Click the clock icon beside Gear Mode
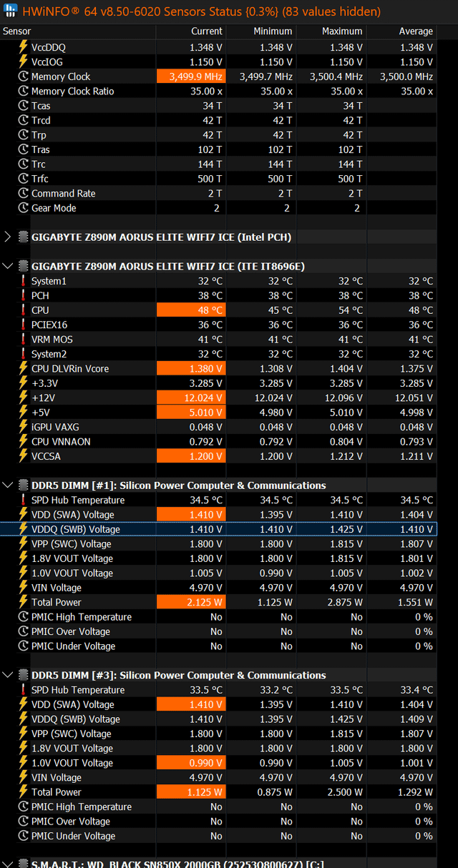 point(23,208)
